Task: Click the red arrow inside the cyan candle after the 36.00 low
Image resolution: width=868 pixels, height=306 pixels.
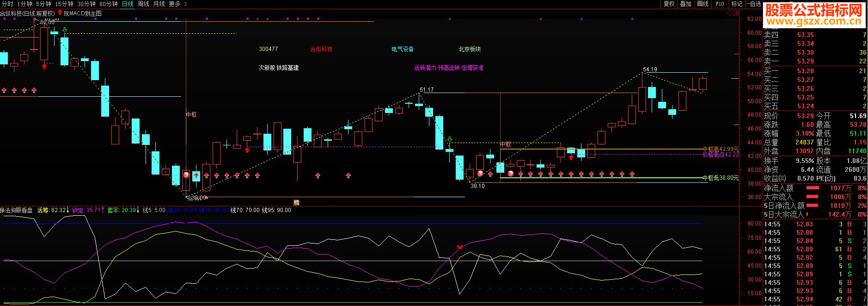Action: click(196, 176)
